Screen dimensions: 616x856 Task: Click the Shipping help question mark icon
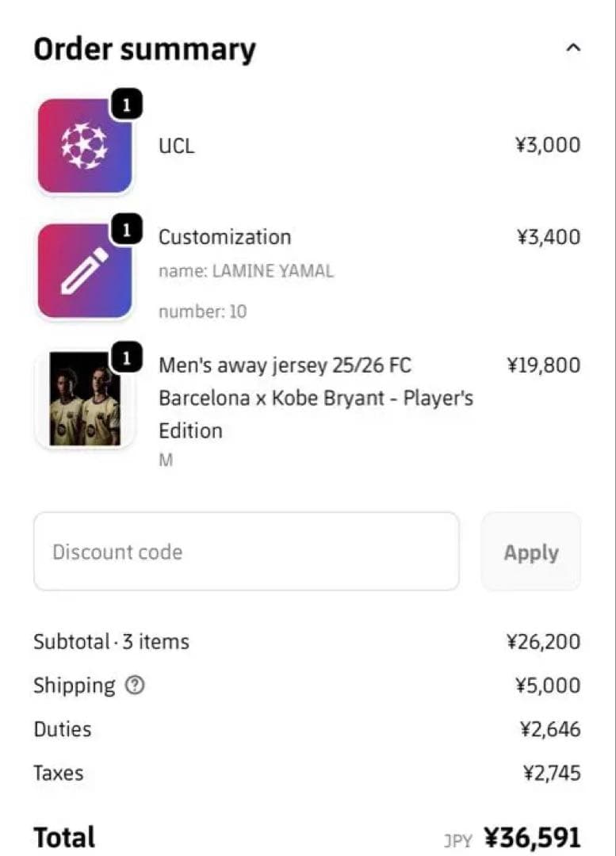136,686
